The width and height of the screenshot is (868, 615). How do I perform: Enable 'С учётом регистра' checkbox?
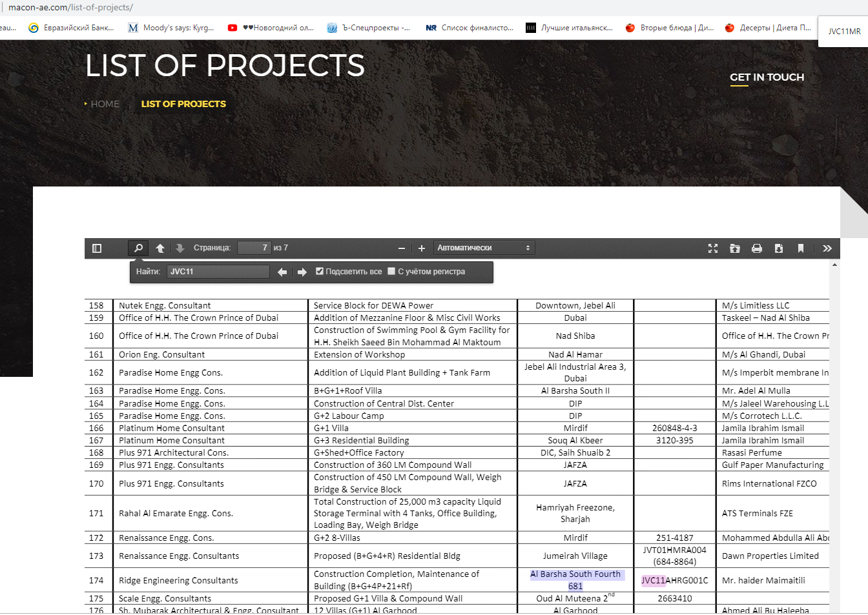391,272
